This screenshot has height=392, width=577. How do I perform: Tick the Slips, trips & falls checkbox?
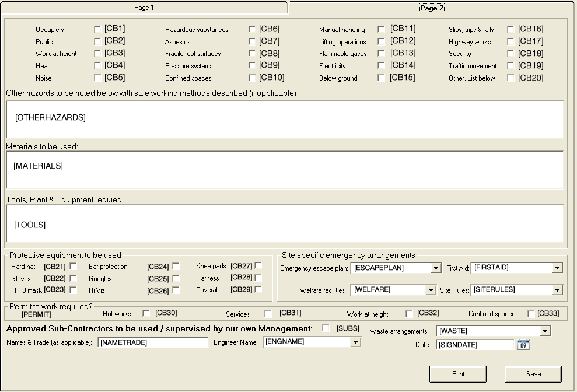click(x=510, y=29)
